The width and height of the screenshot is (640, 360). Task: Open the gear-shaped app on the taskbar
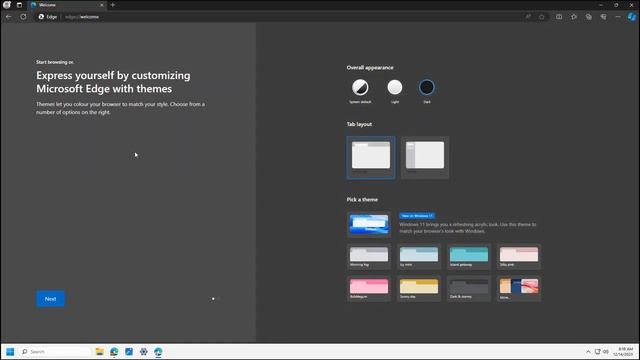click(144, 351)
